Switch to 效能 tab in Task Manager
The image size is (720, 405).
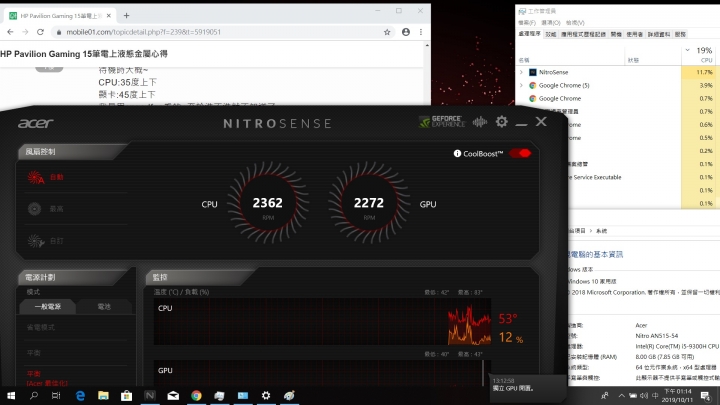(x=551, y=34)
